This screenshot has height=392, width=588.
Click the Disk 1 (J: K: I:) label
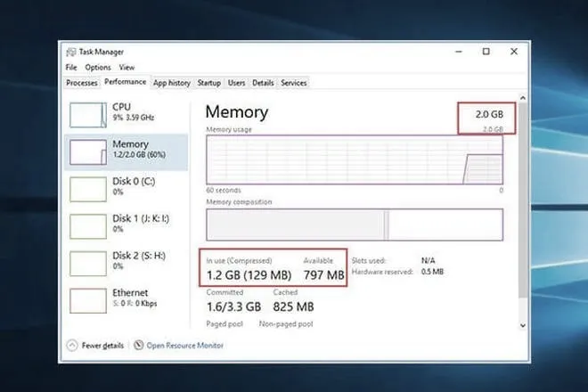click(x=141, y=218)
